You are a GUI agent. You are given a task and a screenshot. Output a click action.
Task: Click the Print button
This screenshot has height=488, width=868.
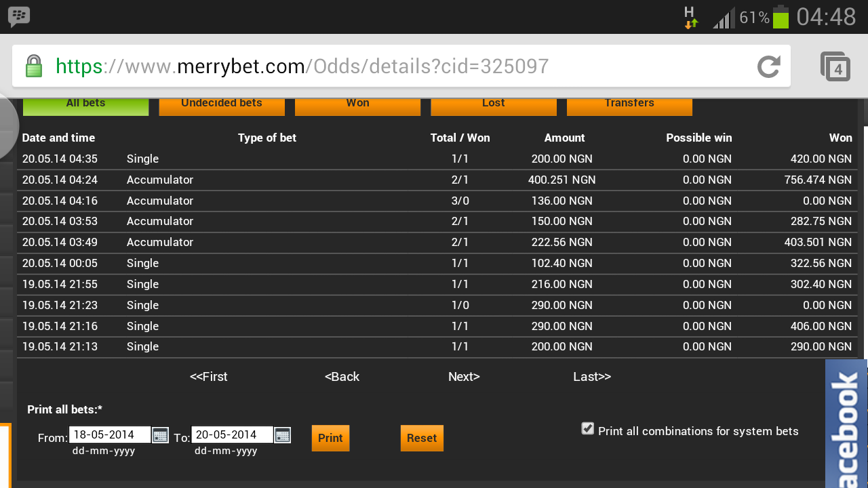click(330, 438)
